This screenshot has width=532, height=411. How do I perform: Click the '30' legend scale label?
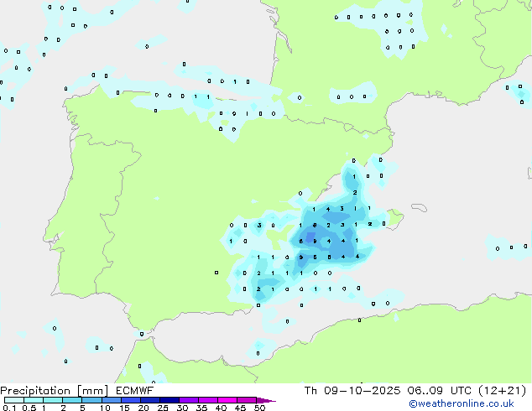tap(182, 408)
